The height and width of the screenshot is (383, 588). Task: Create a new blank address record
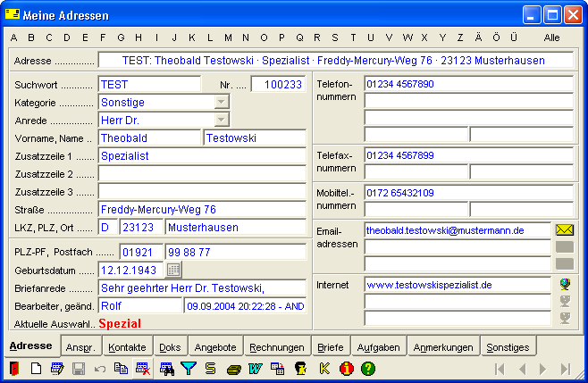point(36,369)
